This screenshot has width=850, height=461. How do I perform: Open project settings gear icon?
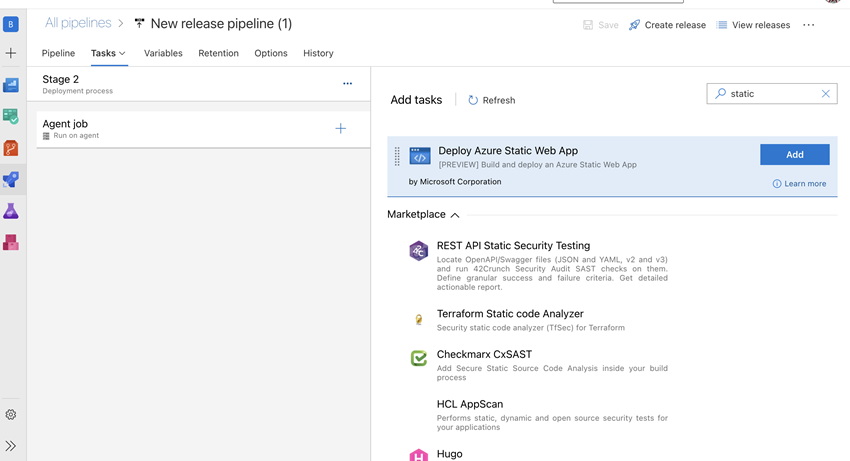[11, 415]
